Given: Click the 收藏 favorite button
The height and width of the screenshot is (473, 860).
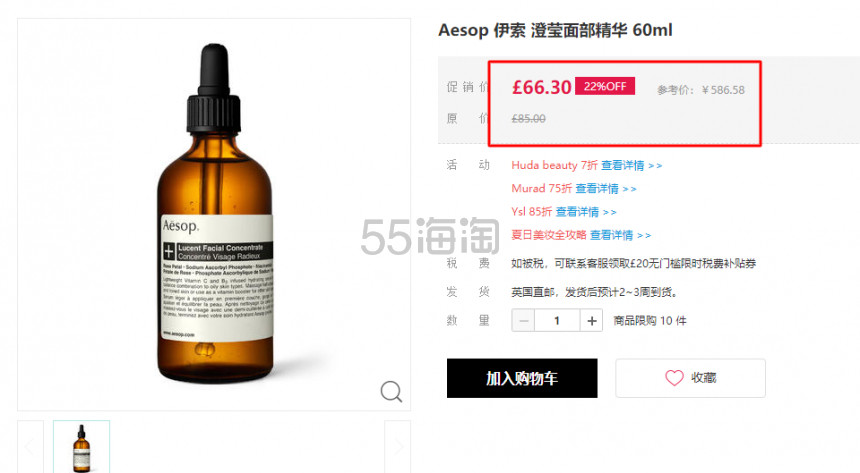Looking at the screenshot, I should tap(690, 378).
